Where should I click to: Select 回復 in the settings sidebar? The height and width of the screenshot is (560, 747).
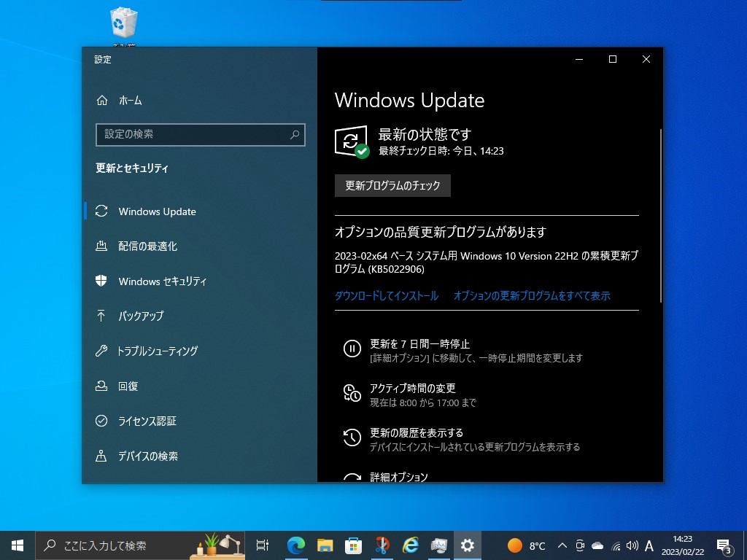tap(128, 386)
